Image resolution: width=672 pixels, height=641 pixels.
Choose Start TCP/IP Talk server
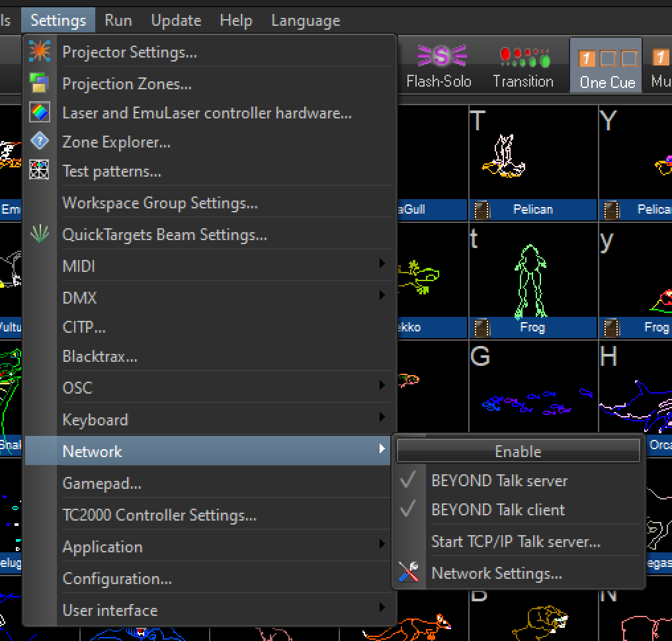click(515, 542)
